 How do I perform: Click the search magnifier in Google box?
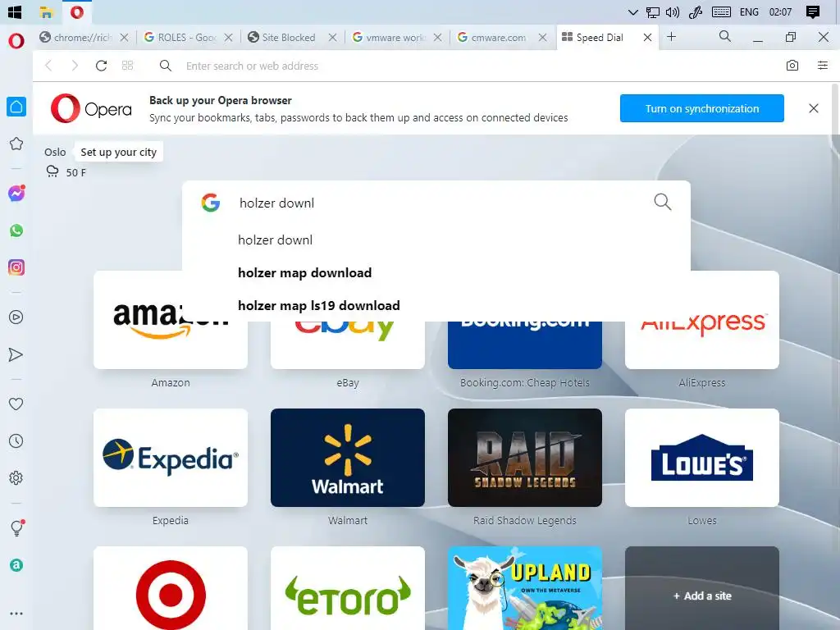[x=663, y=202]
